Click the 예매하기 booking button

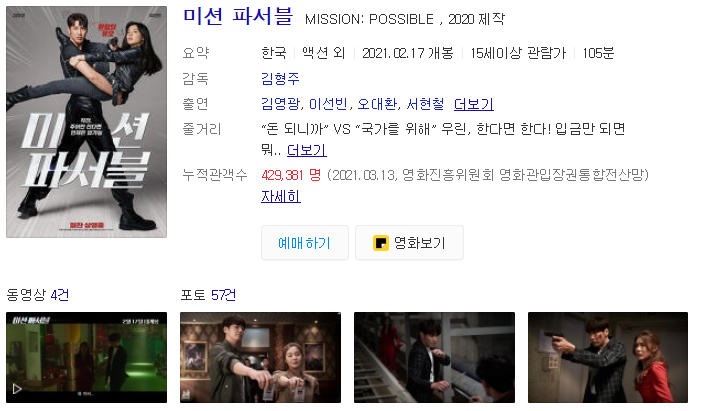pyautogui.click(x=305, y=243)
